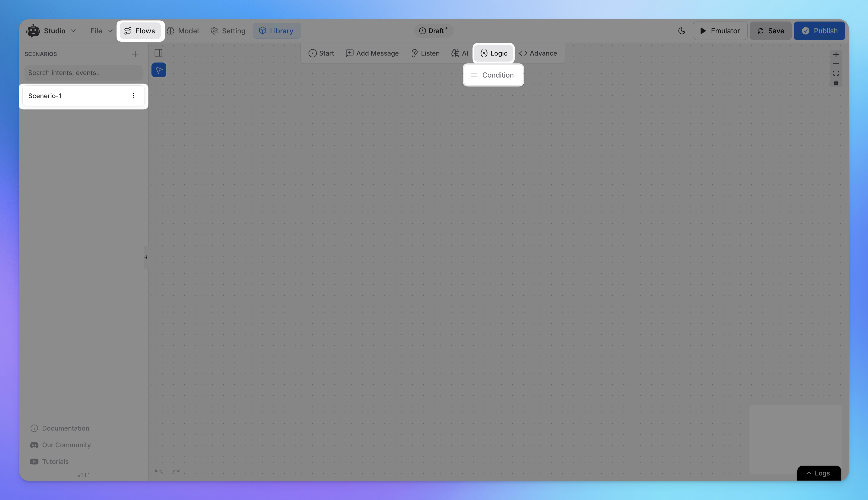Open the Advance node options

click(537, 53)
